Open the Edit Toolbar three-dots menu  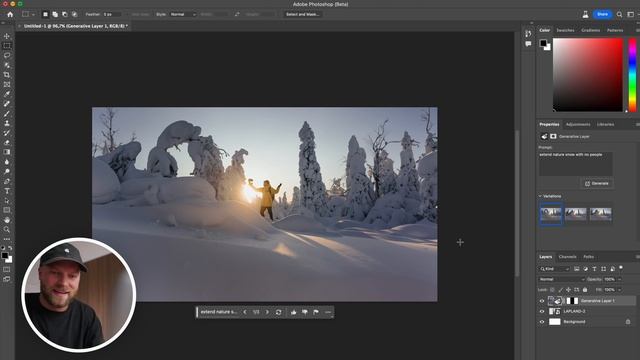pos(7,239)
